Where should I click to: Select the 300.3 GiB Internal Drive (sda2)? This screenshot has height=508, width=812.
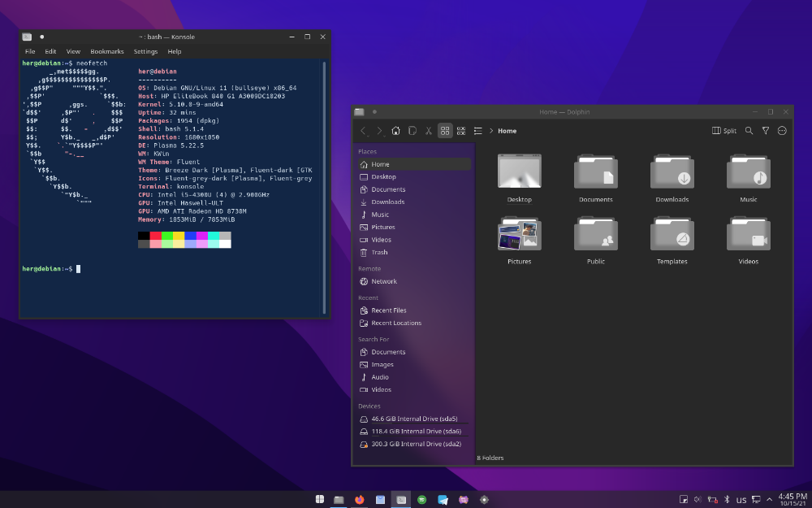[x=414, y=444]
